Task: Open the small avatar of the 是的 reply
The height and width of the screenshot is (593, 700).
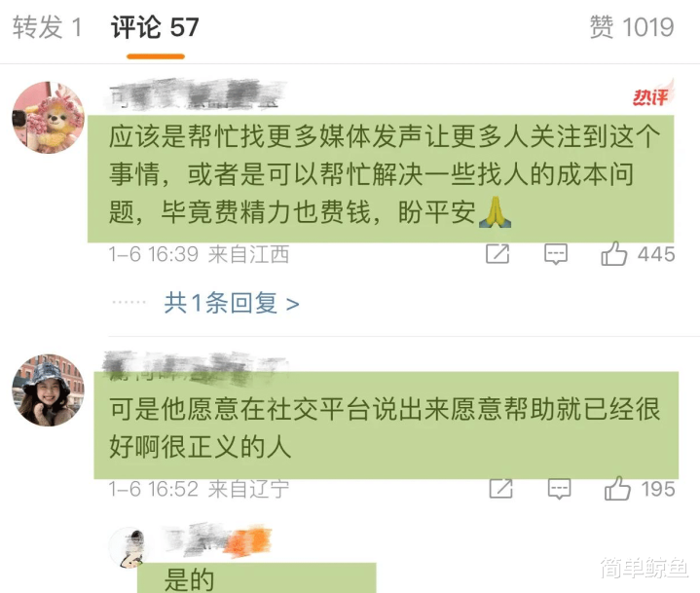Action: click(x=129, y=547)
